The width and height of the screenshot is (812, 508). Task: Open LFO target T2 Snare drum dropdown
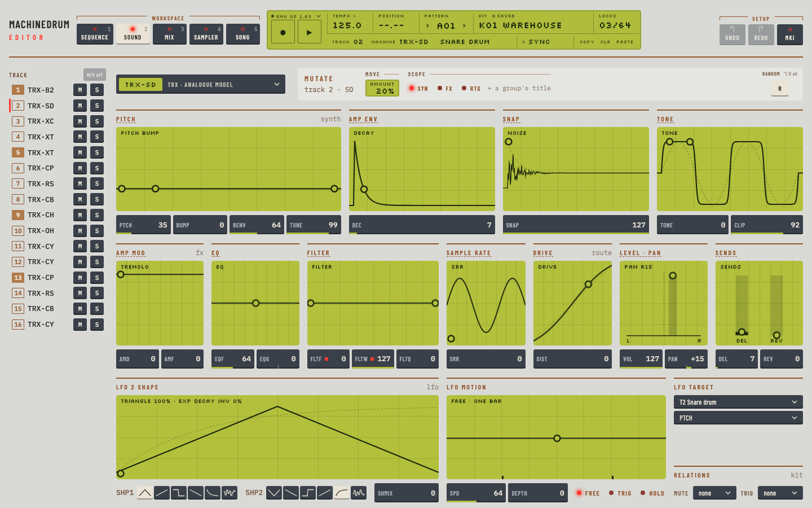pos(738,402)
